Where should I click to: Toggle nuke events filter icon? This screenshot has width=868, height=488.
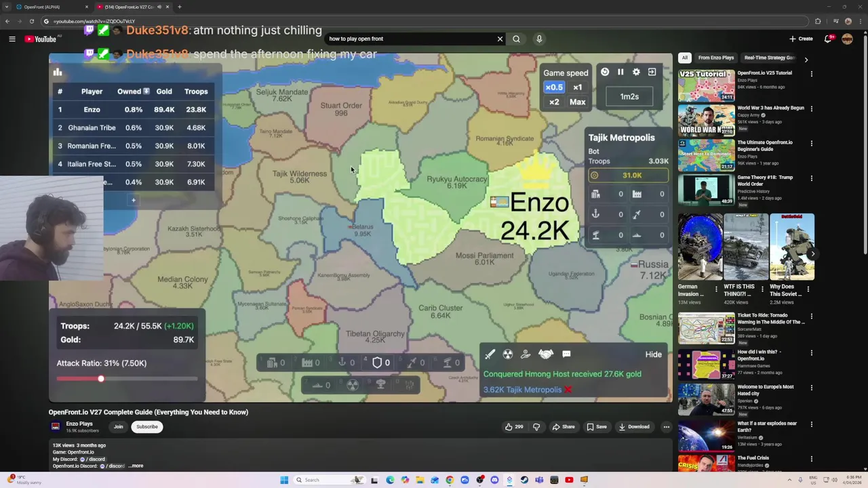(507, 354)
